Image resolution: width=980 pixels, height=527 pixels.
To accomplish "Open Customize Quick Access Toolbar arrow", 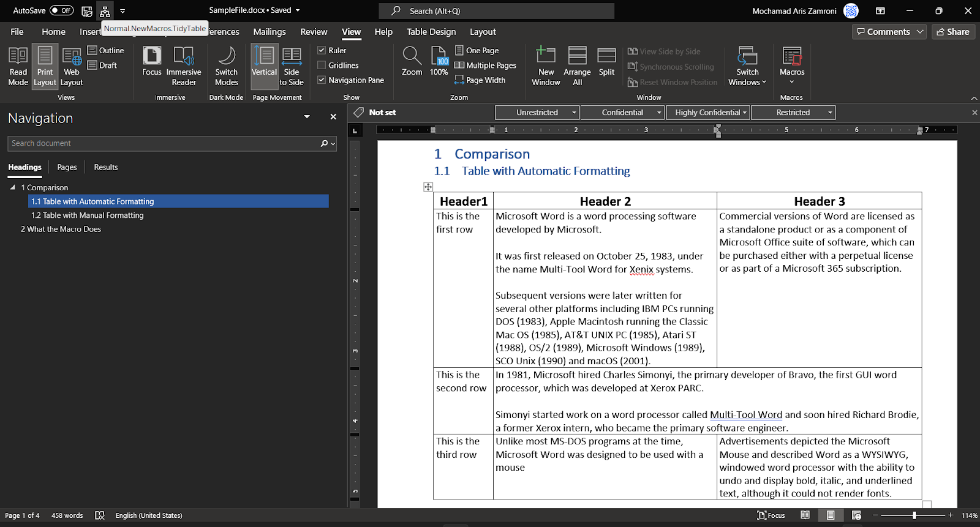I will click(x=123, y=11).
